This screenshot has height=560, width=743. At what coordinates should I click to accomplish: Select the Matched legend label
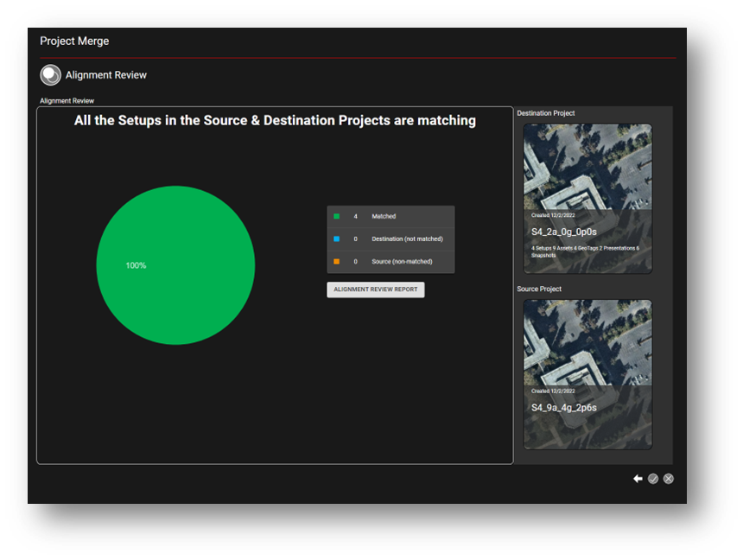pyautogui.click(x=384, y=216)
